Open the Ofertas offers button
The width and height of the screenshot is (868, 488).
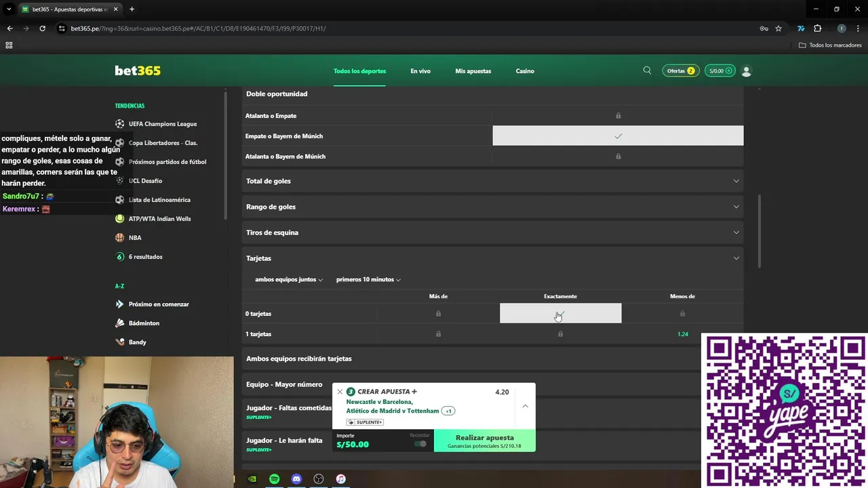[681, 70]
